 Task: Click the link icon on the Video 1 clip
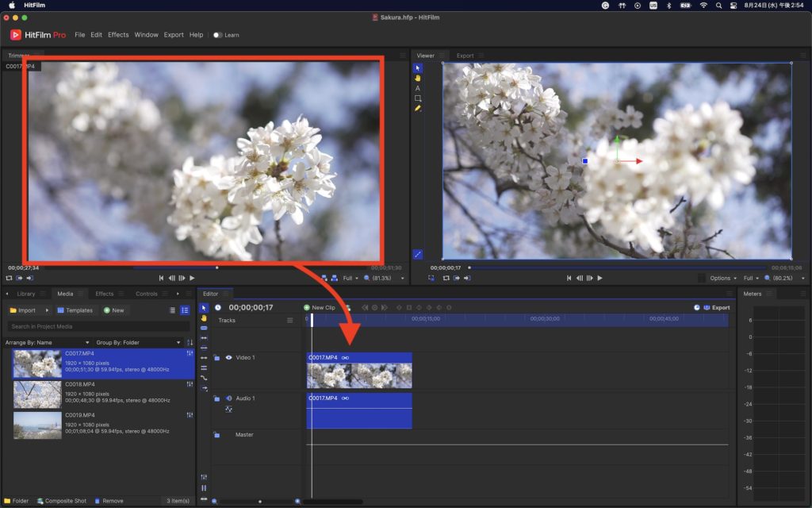pyautogui.click(x=346, y=358)
